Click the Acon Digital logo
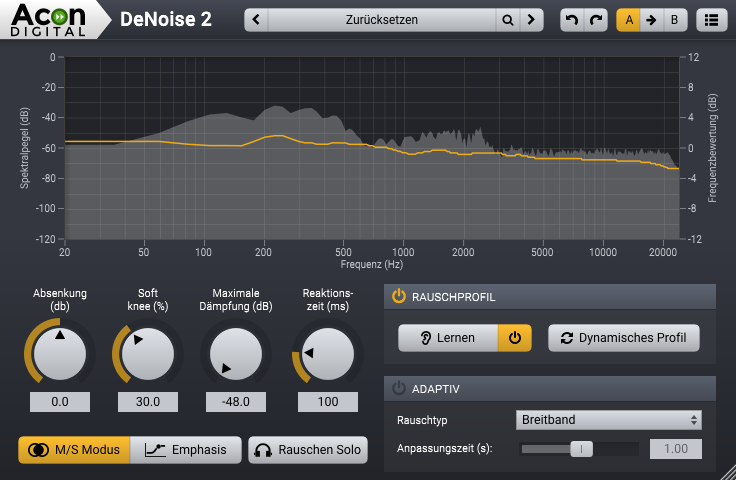736x480 pixels. pos(50,19)
